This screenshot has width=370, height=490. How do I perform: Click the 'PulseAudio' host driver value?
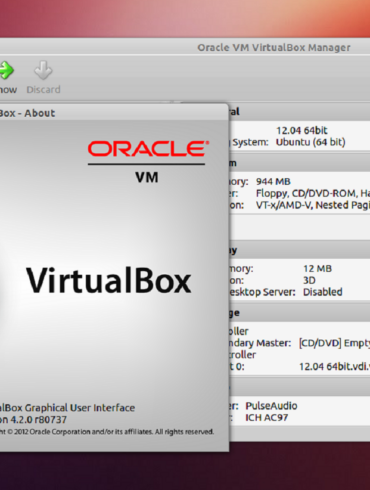coord(271,406)
